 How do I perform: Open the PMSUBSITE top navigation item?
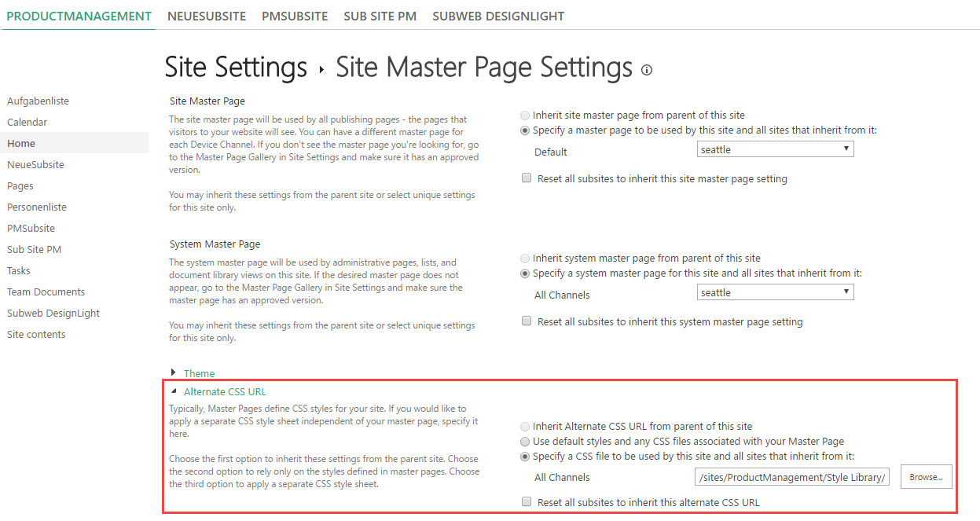point(295,16)
